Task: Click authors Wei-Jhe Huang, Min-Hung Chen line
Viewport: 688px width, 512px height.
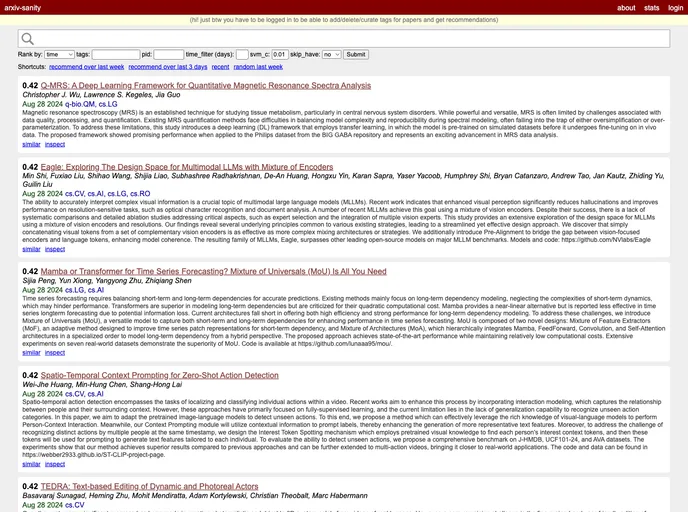Action: 102,384
